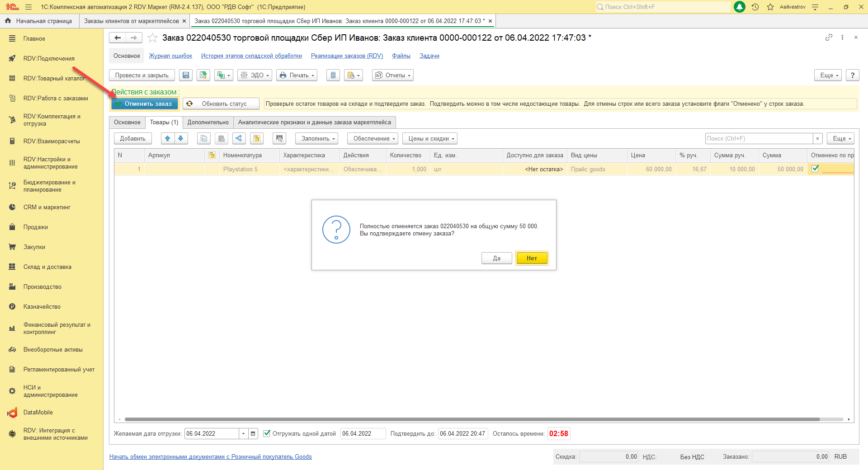The height and width of the screenshot is (470, 868).
Task: Open the Еще menu next to help button
Action: click(828, 75)
